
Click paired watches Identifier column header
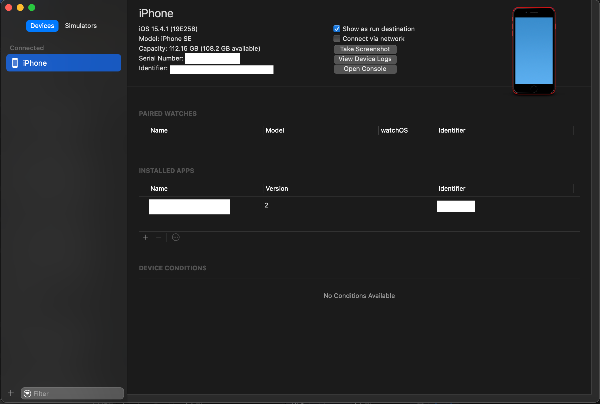pyautogui.click(x=452, y=130)
